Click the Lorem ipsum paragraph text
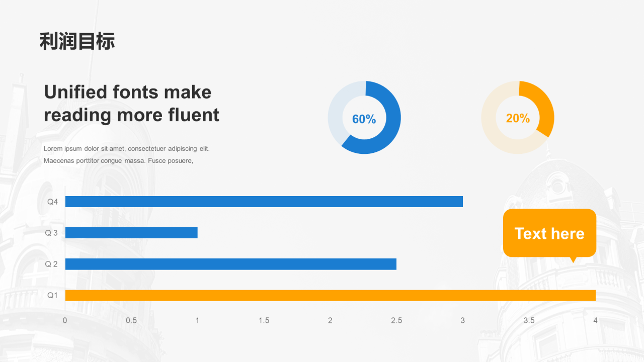The height and width of the screenshot is (362, 644). [x=127, y=154]
